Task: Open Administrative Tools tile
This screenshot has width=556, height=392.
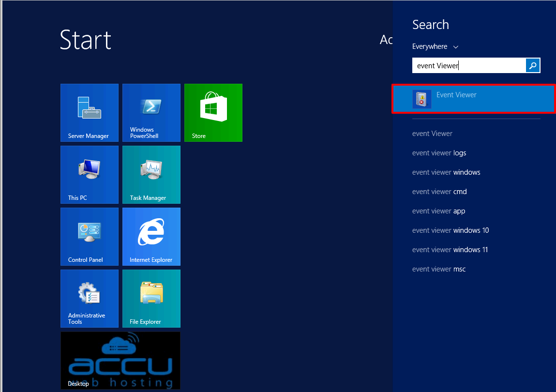Action: pos(90,298)
